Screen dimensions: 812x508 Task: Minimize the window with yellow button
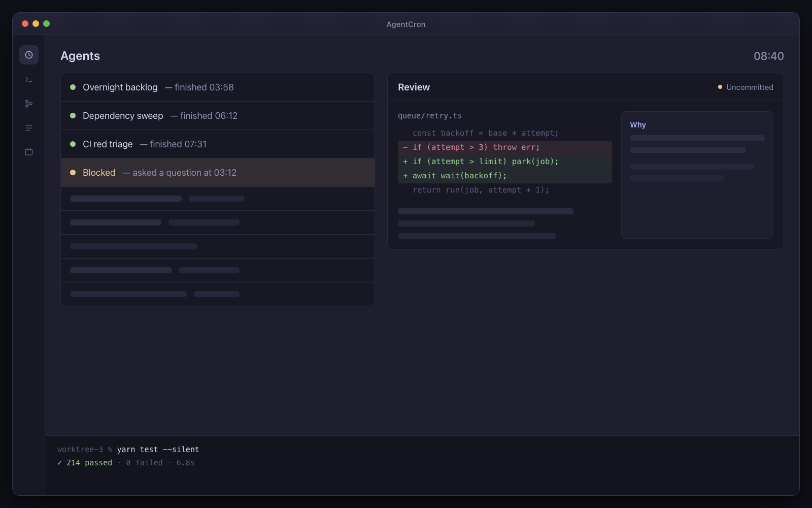(36, 24)
